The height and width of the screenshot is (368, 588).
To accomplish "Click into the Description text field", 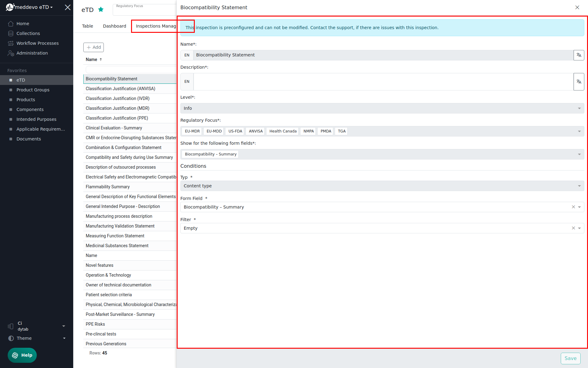I will pos(383,82).
